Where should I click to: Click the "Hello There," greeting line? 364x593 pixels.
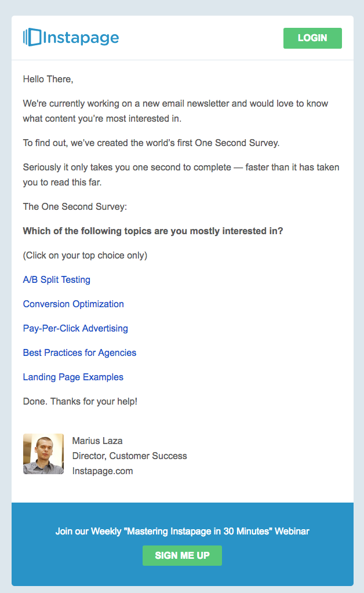point(48,79)
